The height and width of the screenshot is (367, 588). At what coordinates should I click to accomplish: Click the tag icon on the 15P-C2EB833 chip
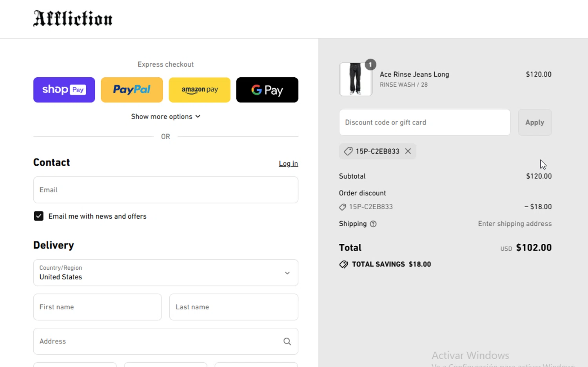click(x=348, y=151)
